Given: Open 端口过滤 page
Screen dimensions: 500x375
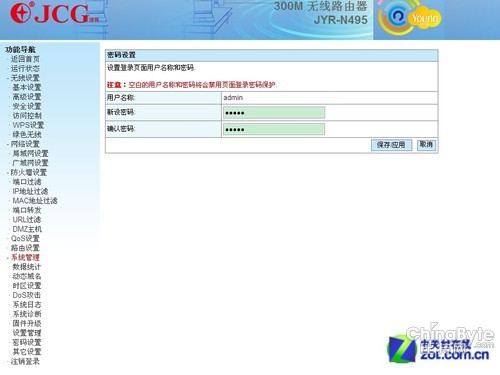Looking at the screenshot, I should point(27,182).
